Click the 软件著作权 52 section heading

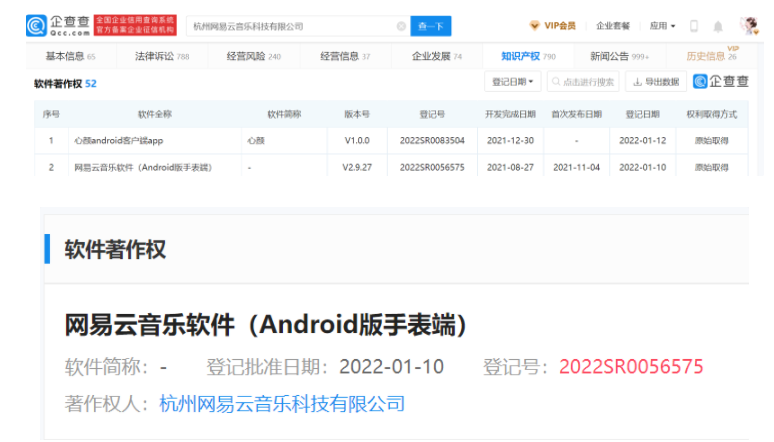click(x=65, y=83)
